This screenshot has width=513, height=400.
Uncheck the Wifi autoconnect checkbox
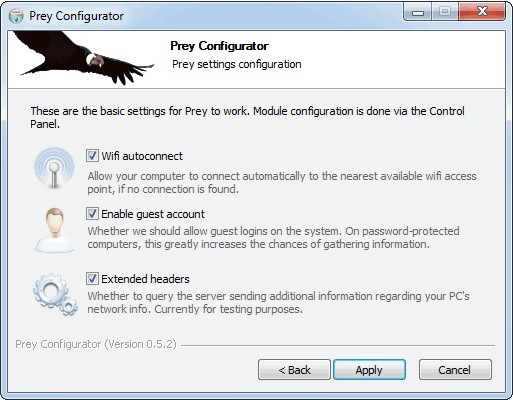(92, 156)
